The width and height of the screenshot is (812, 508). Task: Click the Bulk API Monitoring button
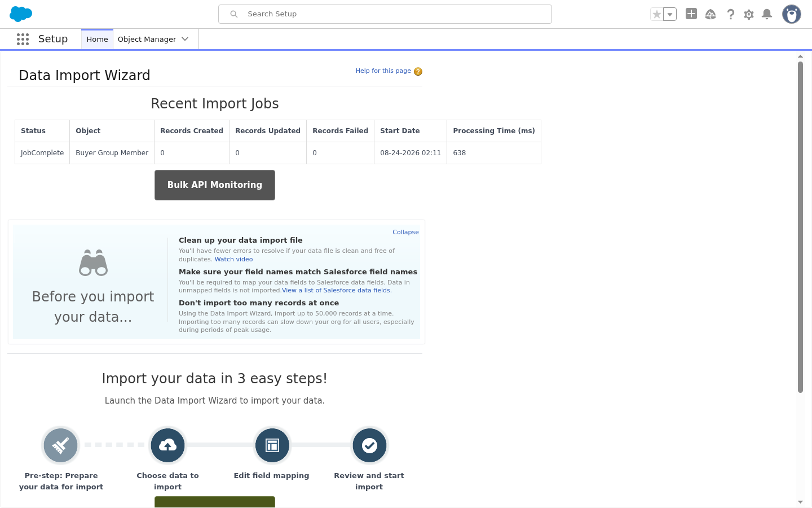[x=215, y=185]
